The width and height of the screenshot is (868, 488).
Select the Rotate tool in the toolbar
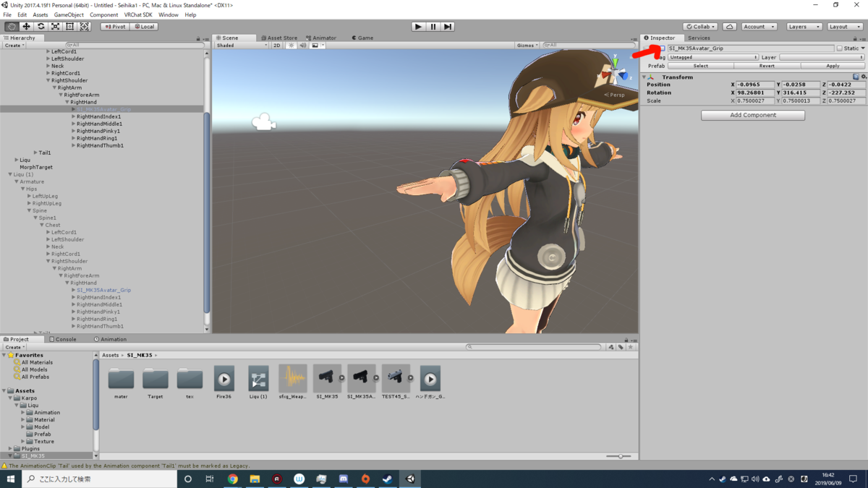41,27
